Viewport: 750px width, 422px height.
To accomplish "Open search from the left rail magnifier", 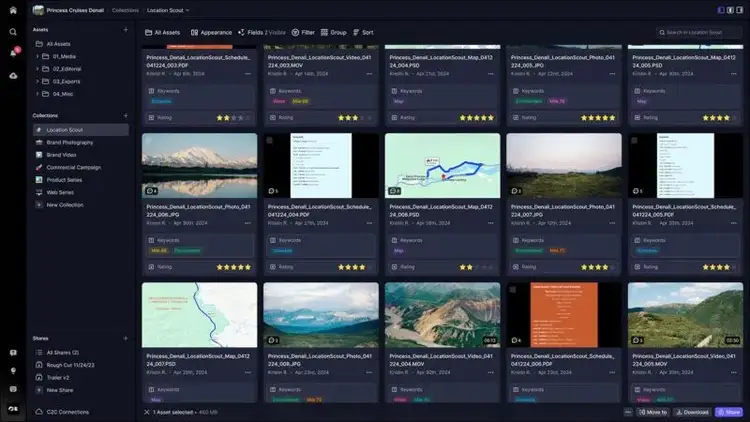I will click(x=13, y=32).
